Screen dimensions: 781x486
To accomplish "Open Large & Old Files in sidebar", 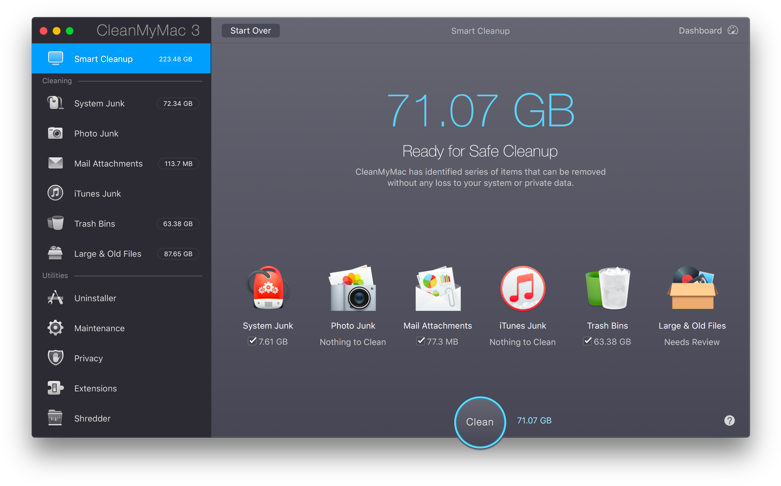I will [121, 253].
